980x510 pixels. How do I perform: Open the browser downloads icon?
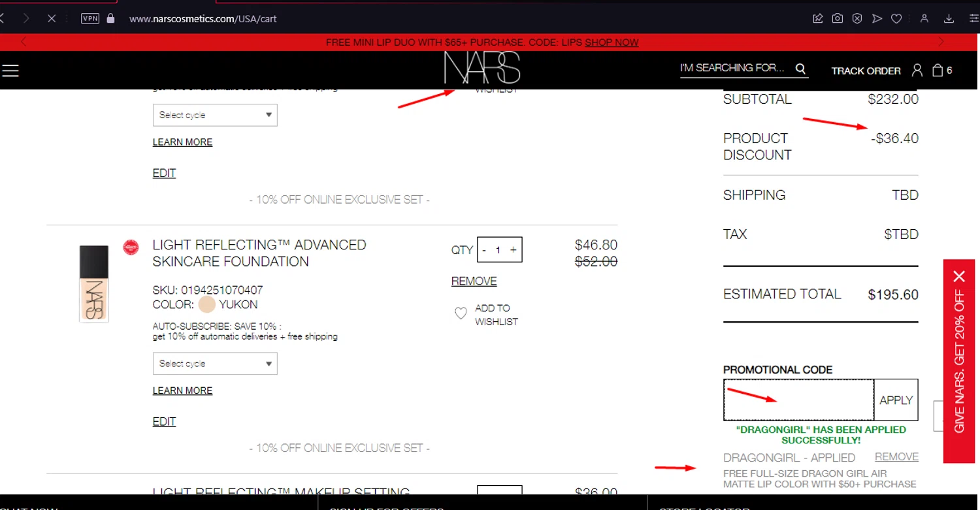point(949,18)
